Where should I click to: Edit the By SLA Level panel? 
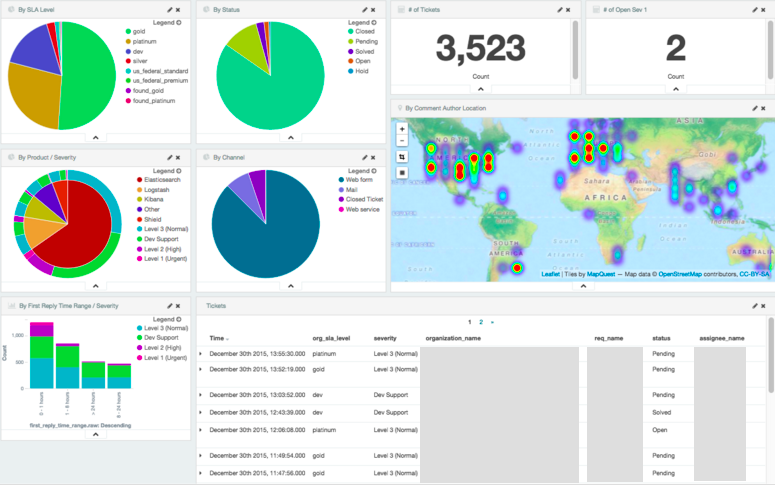170,10
